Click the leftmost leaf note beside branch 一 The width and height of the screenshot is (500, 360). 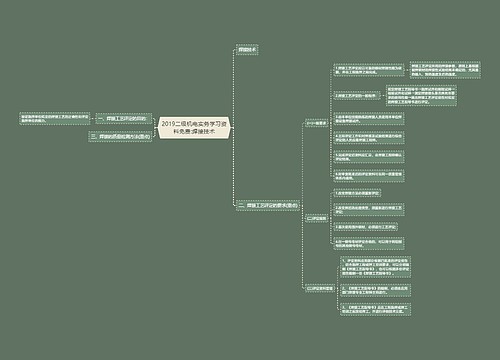point(55,118)
